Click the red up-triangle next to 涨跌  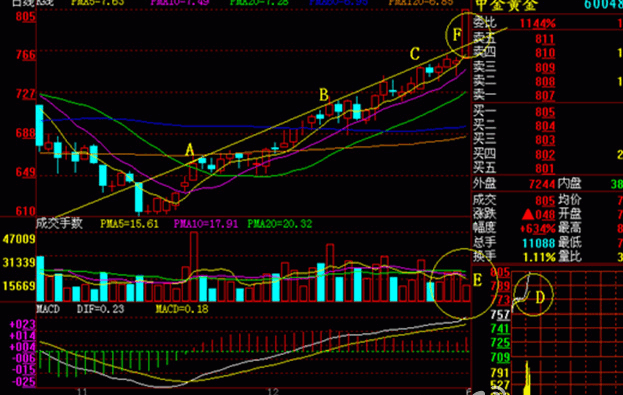pyautogui.click(x=528, y=215)
